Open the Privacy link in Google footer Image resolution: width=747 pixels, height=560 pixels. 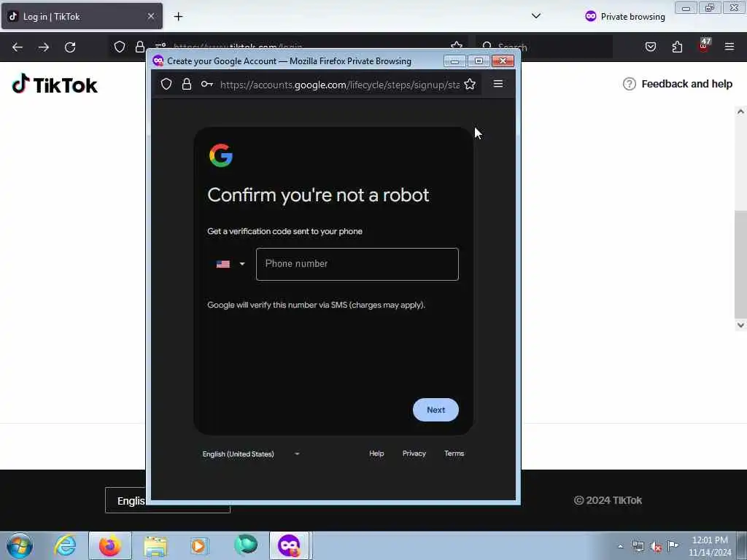click(414, 454)
